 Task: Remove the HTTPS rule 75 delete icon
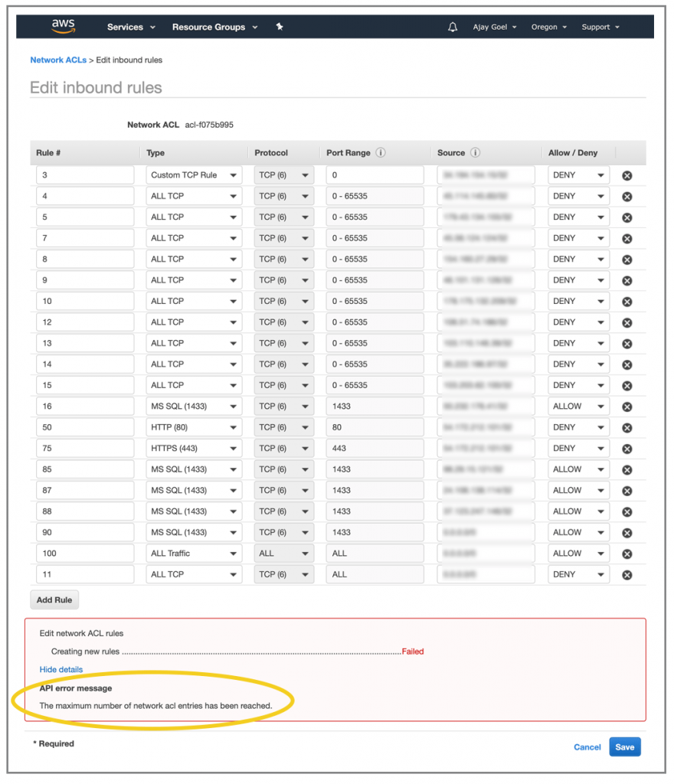click(x=627, y=448)
